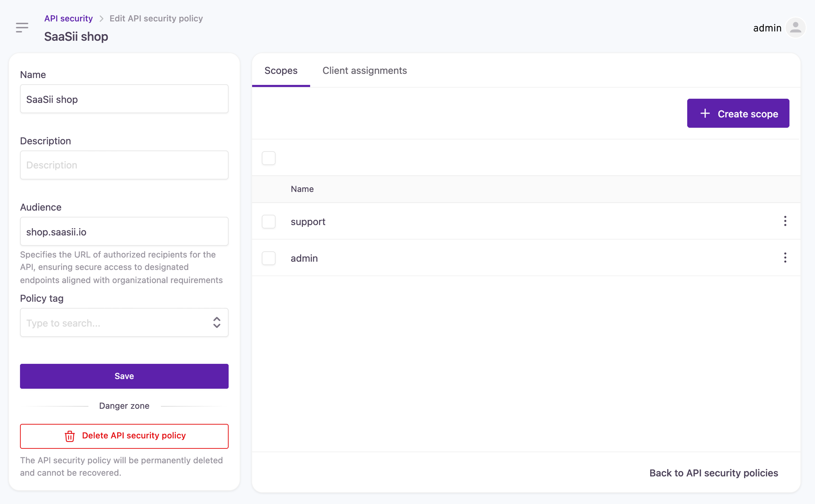Viewport: 815px width, 504px height.
Task: Click the breadcrumb chevron separator
Action: [x=102, y=19]
